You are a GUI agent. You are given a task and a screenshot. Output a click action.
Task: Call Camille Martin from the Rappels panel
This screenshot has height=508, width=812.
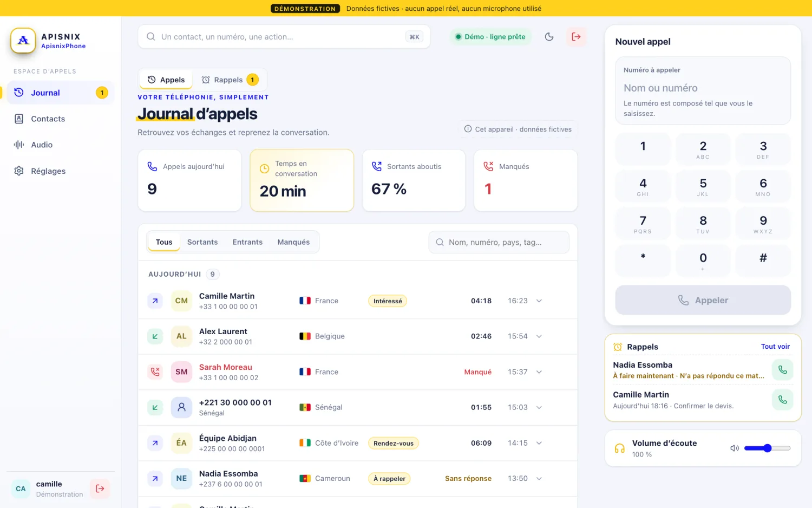point(782,400)
